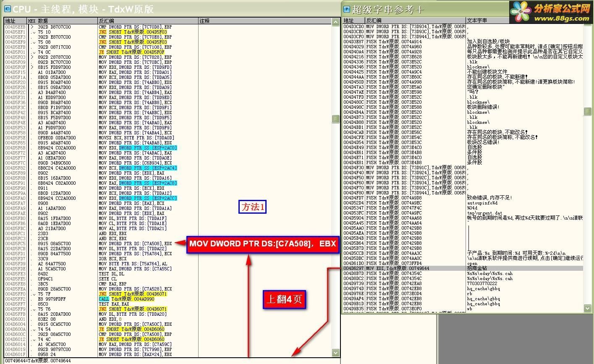Click the info line '00749644=TdxW原版.00749644'
Viewport: 594px width, 364px height.
[38, 361]
